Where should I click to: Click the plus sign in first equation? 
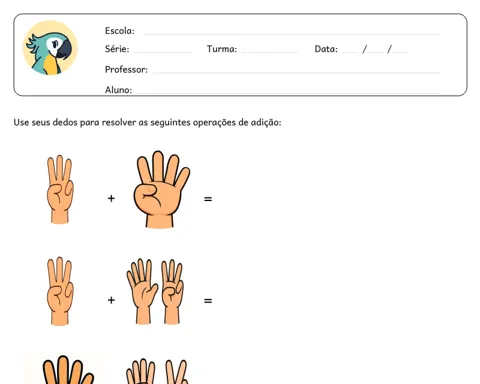point(111,198)
